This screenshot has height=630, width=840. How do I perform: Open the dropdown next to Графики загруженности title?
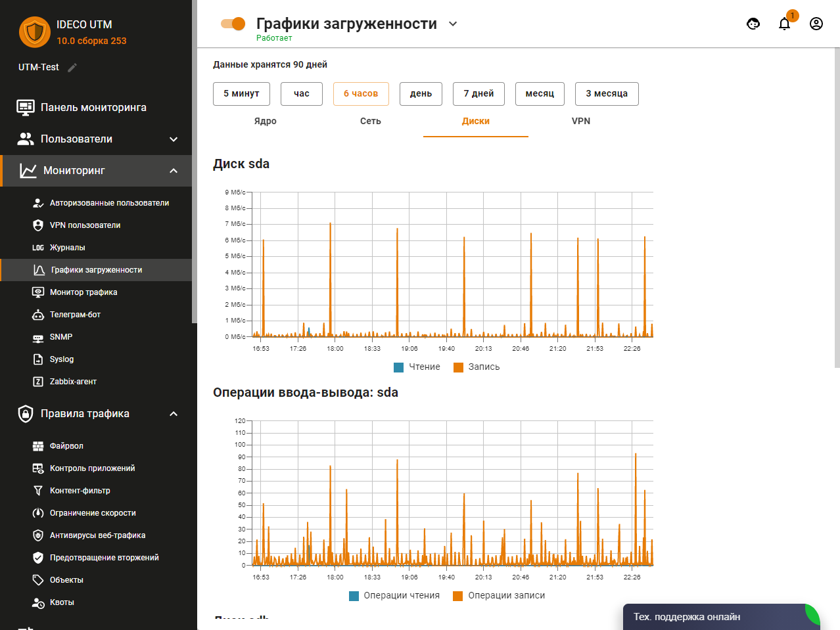click(453, 24)
